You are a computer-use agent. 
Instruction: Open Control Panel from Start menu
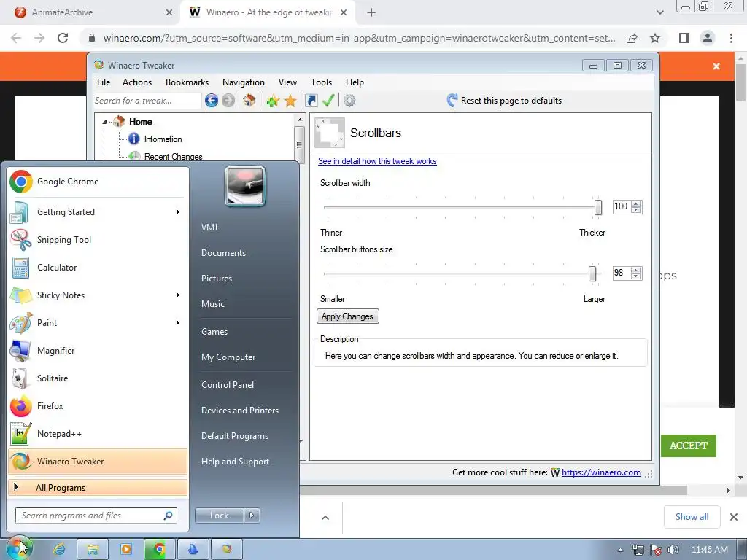228,385
